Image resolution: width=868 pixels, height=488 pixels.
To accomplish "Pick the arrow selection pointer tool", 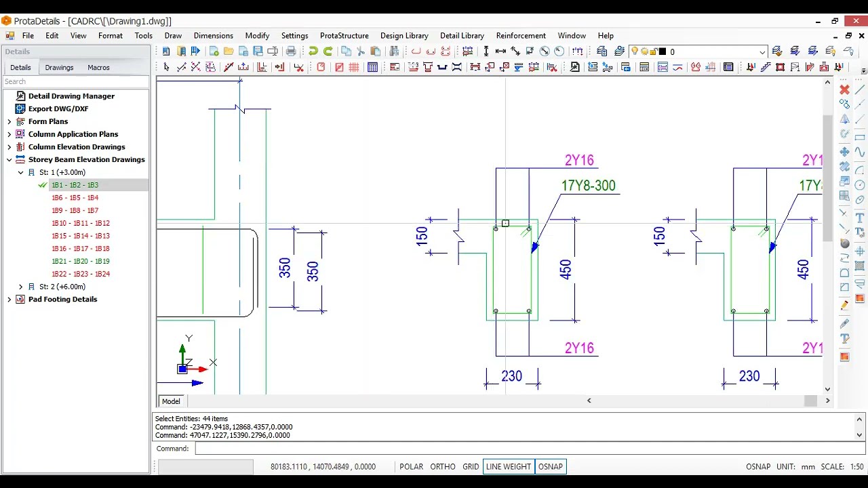I will click(x=166, y=67).
